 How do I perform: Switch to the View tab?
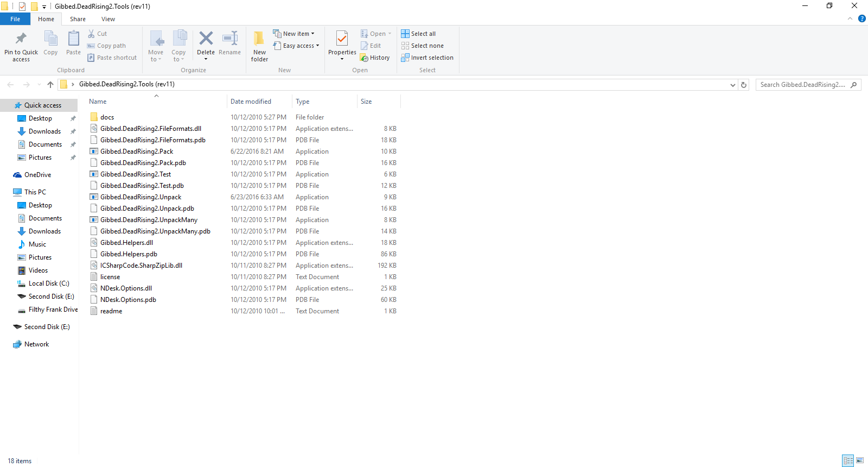pos(108,19)
